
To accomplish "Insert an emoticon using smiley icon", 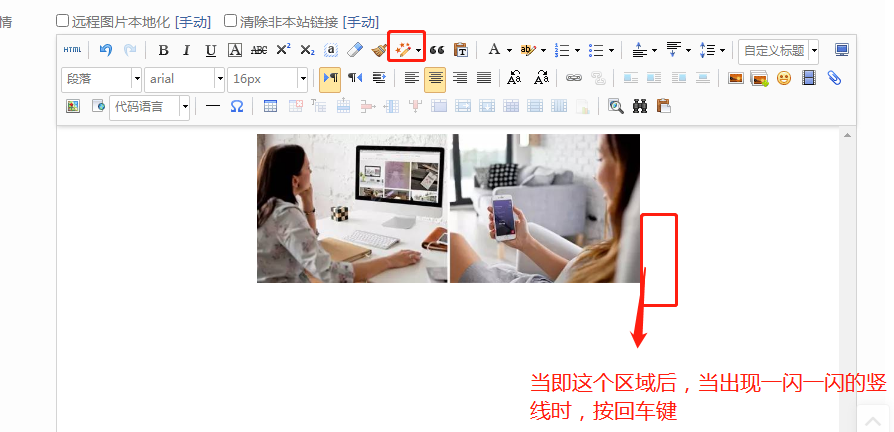I will point(784,78).
